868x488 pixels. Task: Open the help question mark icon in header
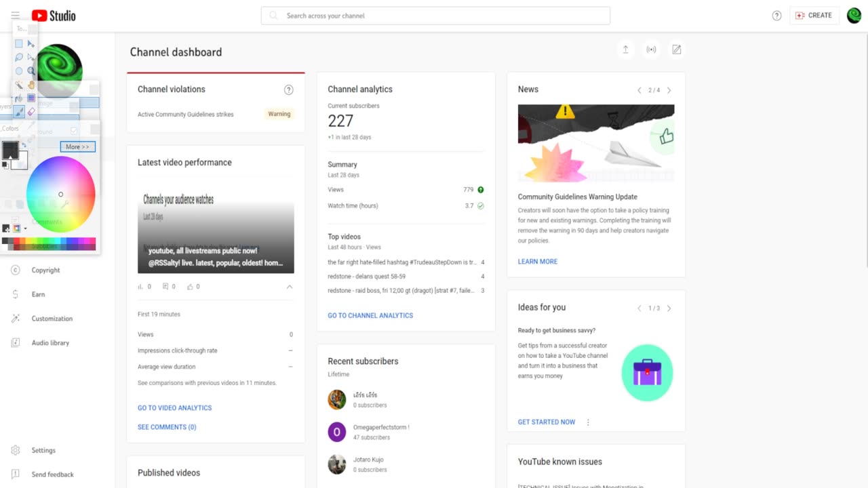point(776,16)
